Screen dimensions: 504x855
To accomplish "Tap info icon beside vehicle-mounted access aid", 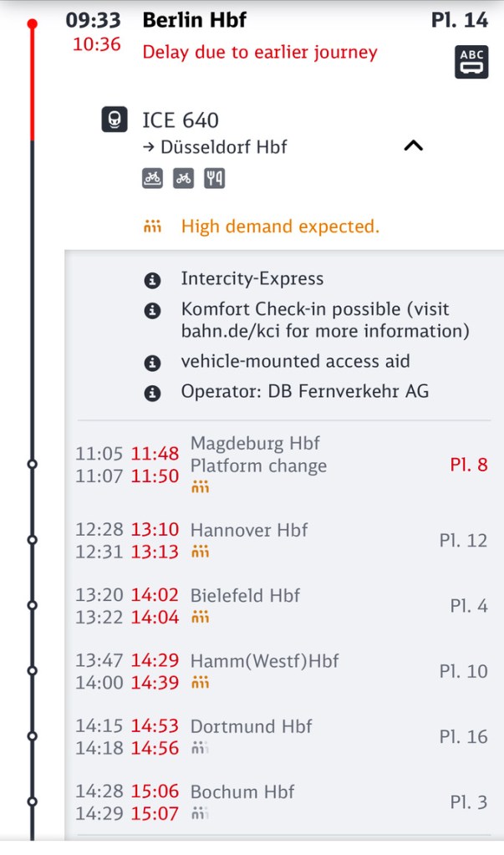I will [152, 363].
